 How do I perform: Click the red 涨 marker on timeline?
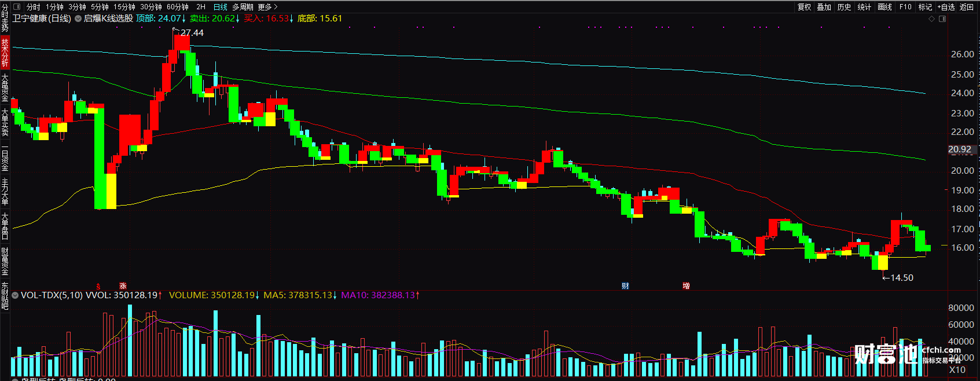123,286
